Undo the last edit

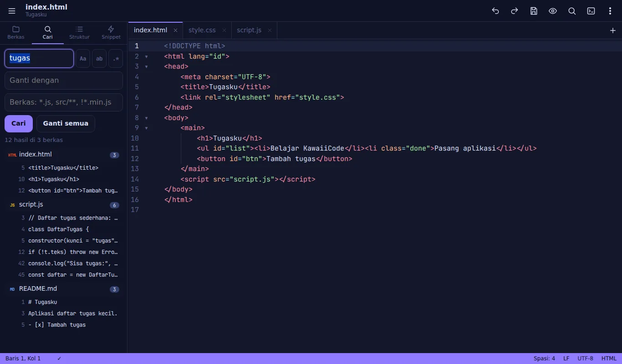coord(495,11)
